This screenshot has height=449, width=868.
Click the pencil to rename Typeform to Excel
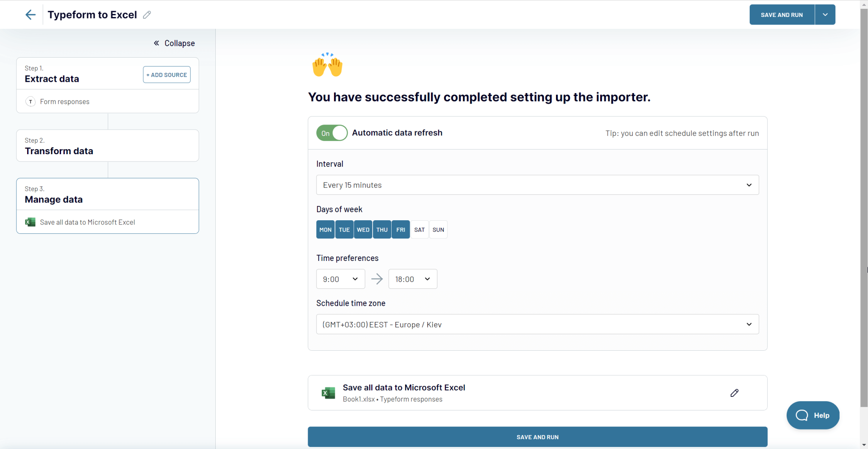coord(147,15)
